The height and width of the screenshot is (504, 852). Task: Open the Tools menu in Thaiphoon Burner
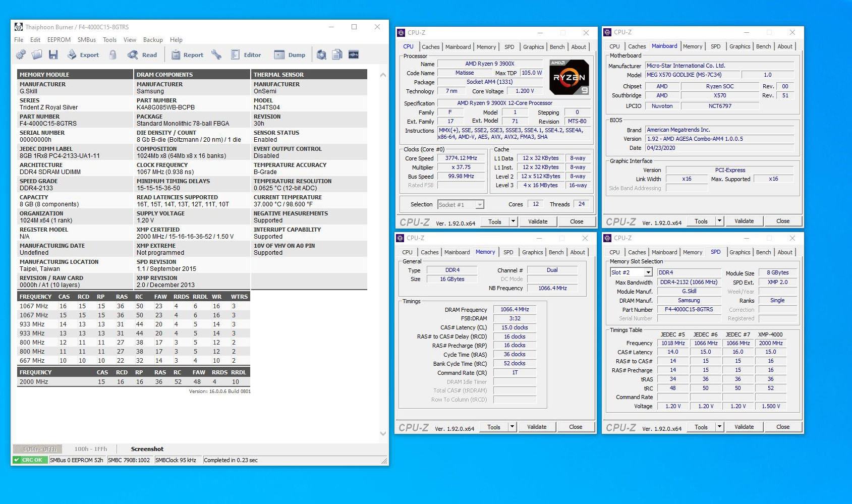[x=109, y=40]
